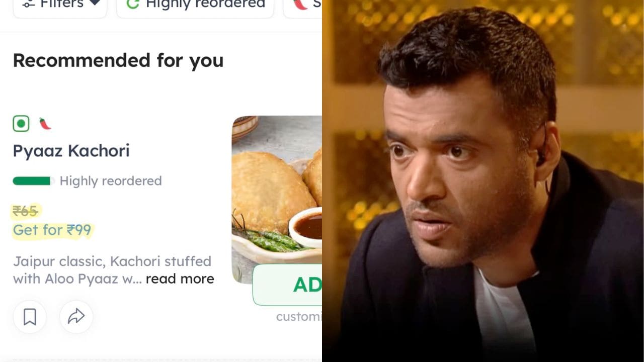Click the Recommended for you heading
This screenshot has width=644, height=362.
[x=118, y=60]
